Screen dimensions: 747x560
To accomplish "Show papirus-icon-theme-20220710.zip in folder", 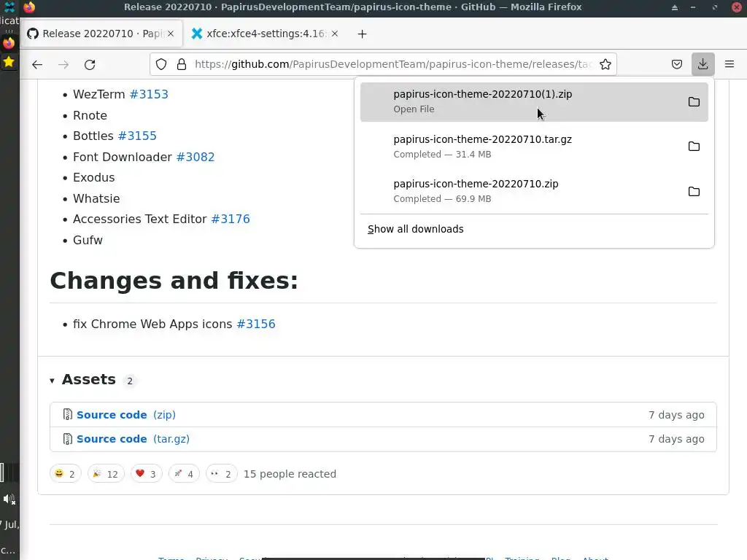I will point(694,192).
